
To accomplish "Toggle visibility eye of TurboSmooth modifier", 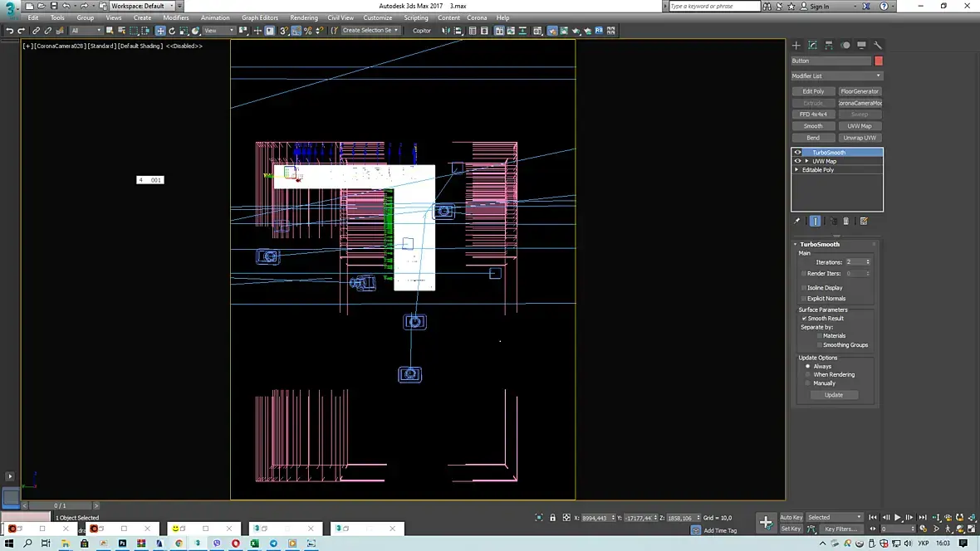I will click(x=797, y=153).
